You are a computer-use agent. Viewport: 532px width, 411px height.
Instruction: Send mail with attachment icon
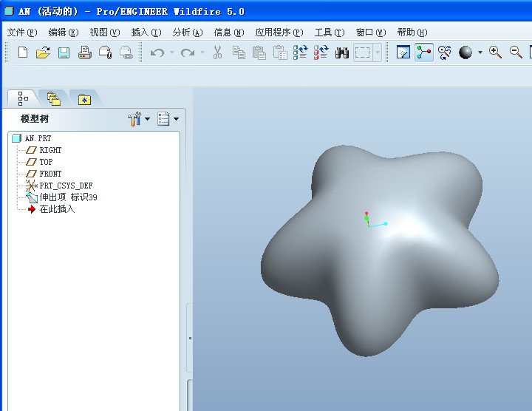pos(105,53)
